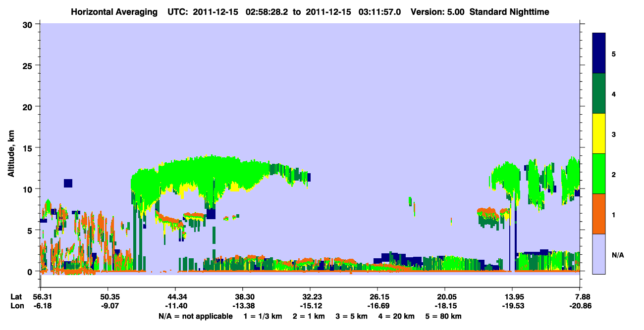The height and width of the screenshot is (330, 644).
Task: Click longitude value -18.15
Action: [445, 306]
